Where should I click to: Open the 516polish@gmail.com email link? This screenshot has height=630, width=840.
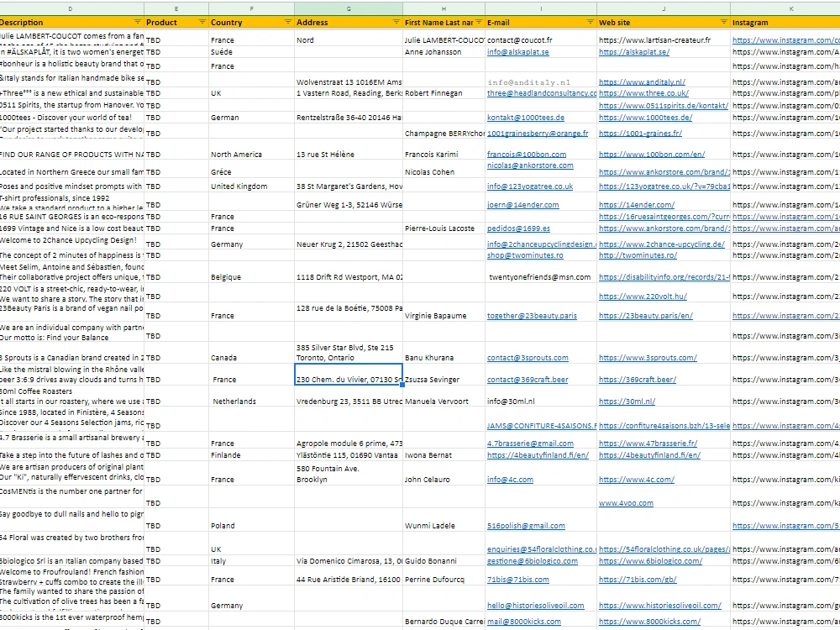click(x=526, y=526)
